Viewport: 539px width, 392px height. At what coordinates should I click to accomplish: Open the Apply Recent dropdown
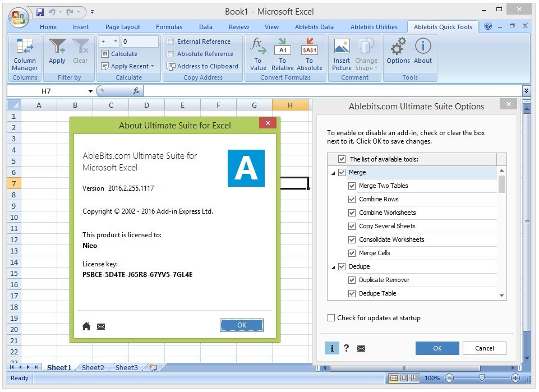click(x=127, y=66)
